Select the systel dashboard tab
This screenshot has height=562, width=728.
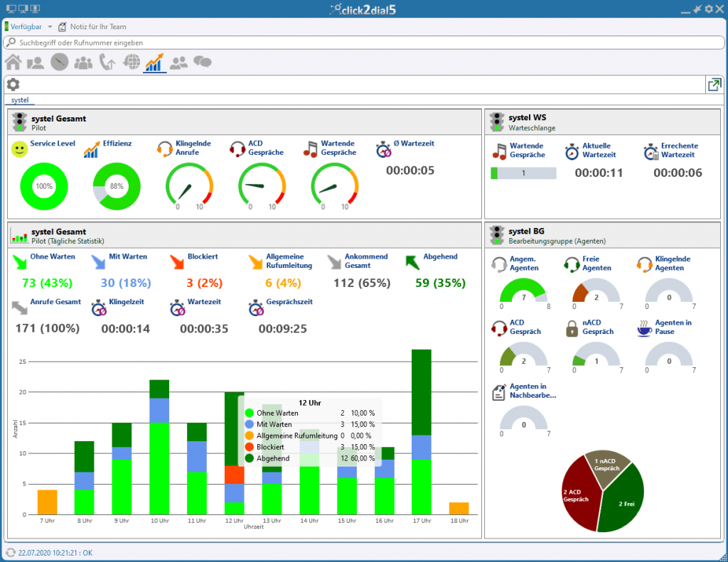pos(20,100)
